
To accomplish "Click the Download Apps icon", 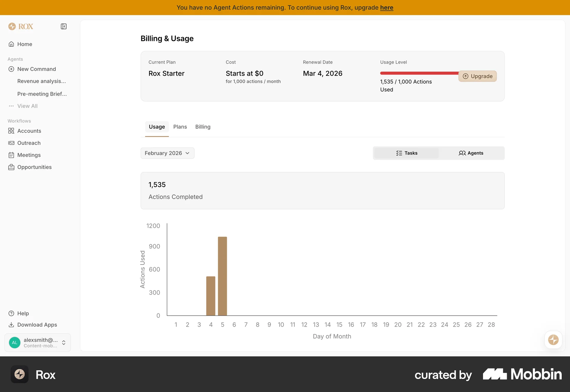I will [11, 325].
